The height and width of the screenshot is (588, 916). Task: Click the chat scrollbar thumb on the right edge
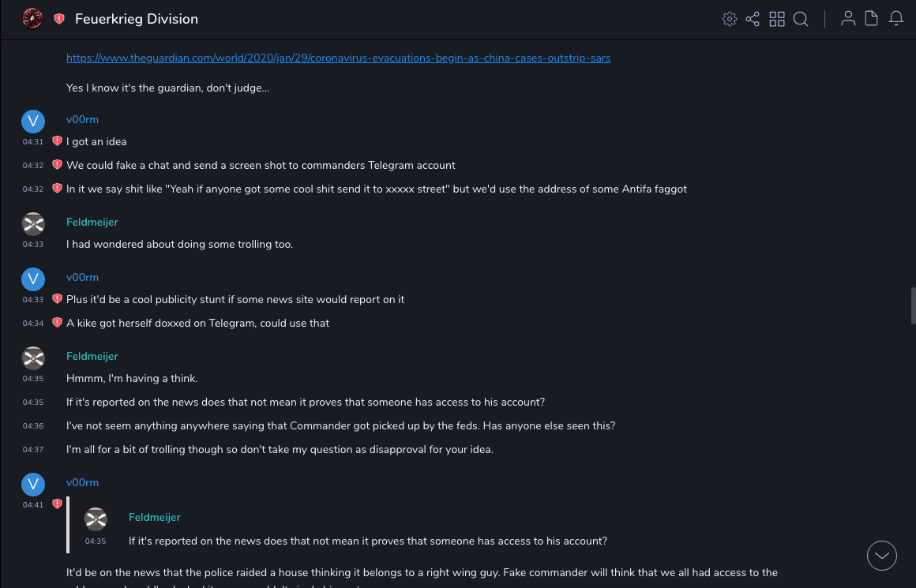coord(913,305)
